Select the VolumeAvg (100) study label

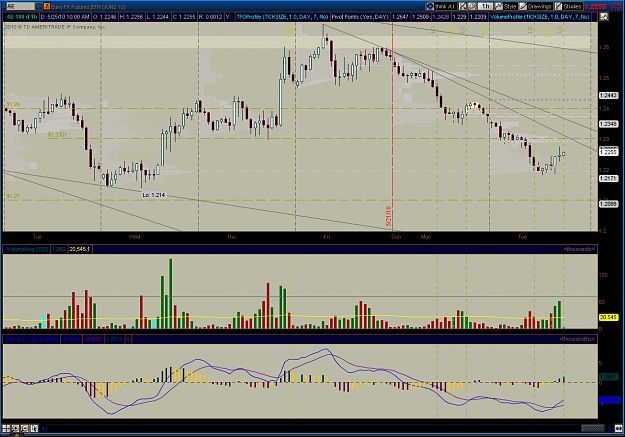point(28,249)
